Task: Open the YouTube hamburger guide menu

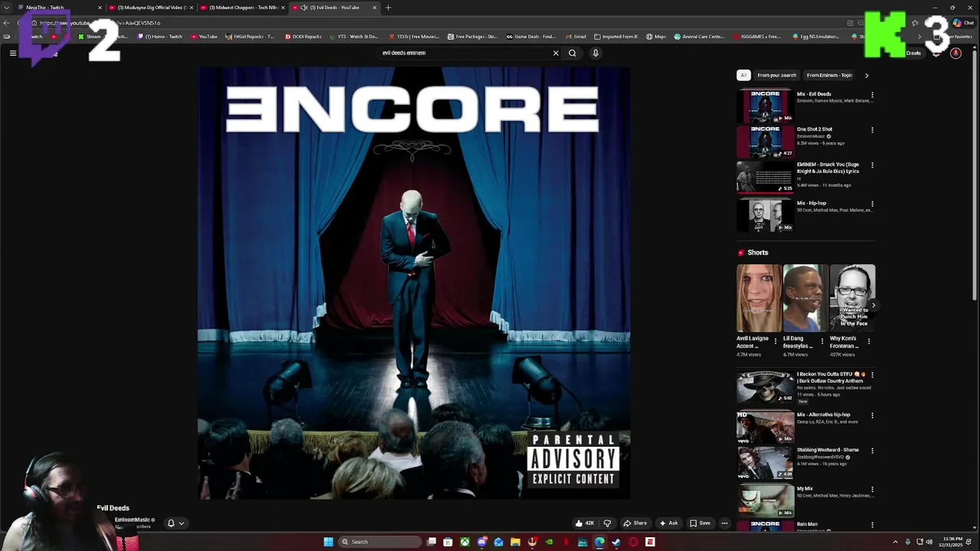Action: (13, 53)
